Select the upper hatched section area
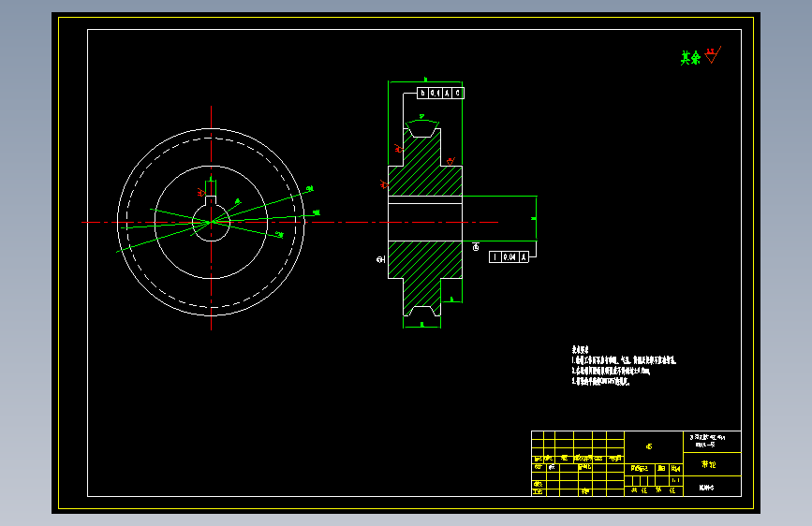The width and height of the screenshot is (812, 526). click(x=424, y=166)
